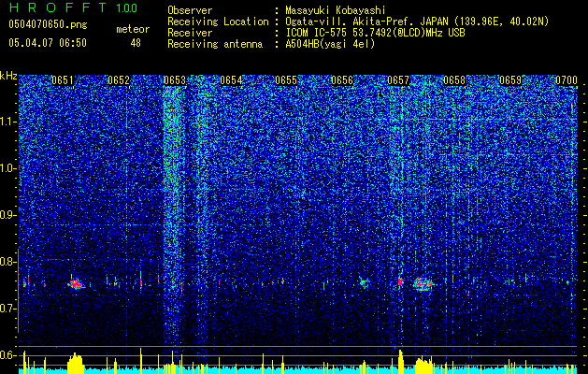Image resolution: width=588 pixels, height=374 pixels.
Task: Click the meteor count value 48
Action: coord(136,43)
